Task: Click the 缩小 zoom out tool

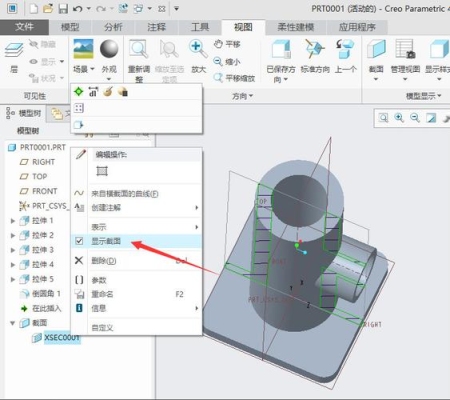Action: click(227, 62)
